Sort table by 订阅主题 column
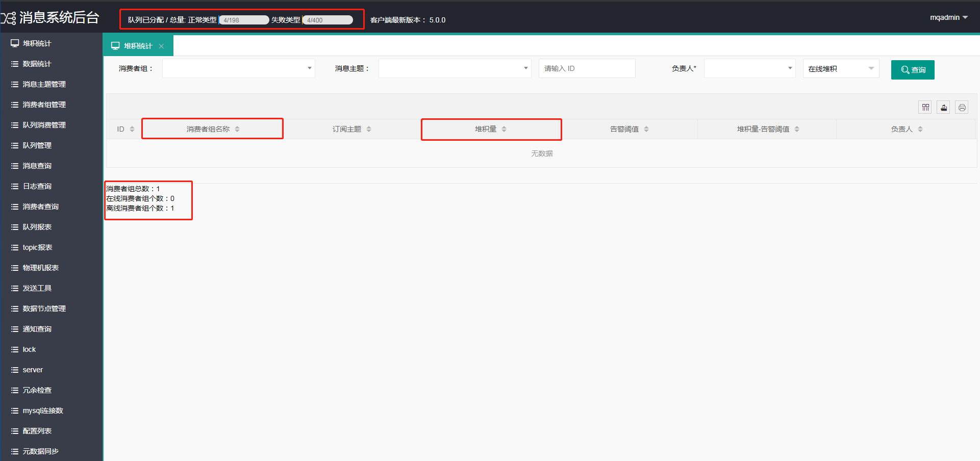Image resolution: width=980 pixels, height=461 pixels. coord(369,129)
